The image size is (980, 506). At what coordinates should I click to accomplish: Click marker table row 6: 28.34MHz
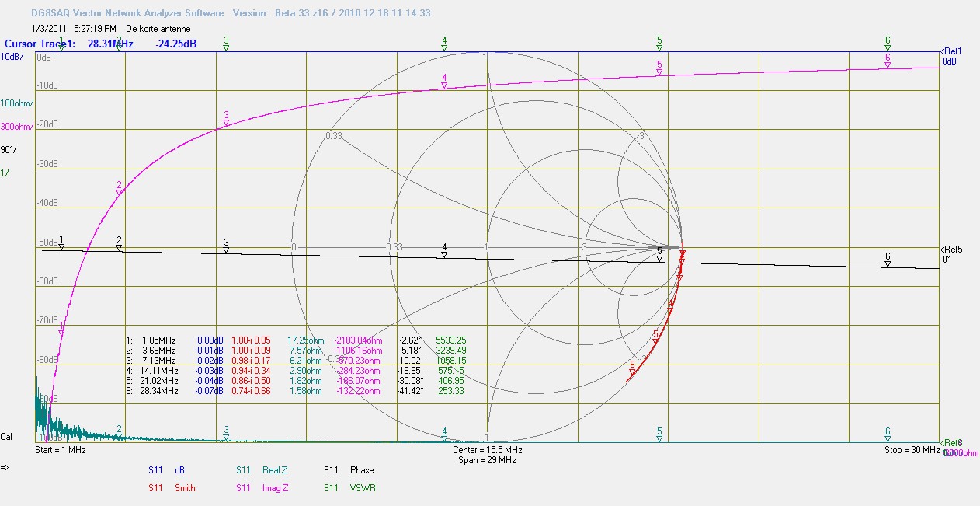(296, 391)
